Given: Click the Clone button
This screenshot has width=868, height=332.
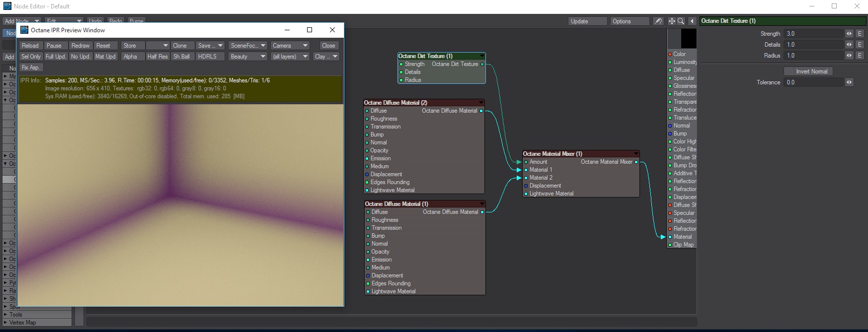Looking at the screenshot, I should (182, 46).
